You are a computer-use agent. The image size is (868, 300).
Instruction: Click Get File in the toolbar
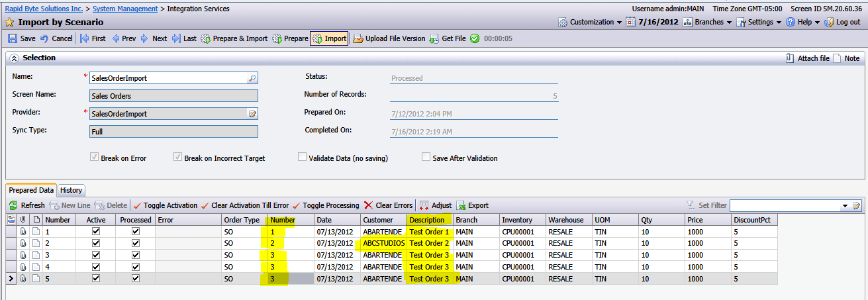tap(448, 38)
